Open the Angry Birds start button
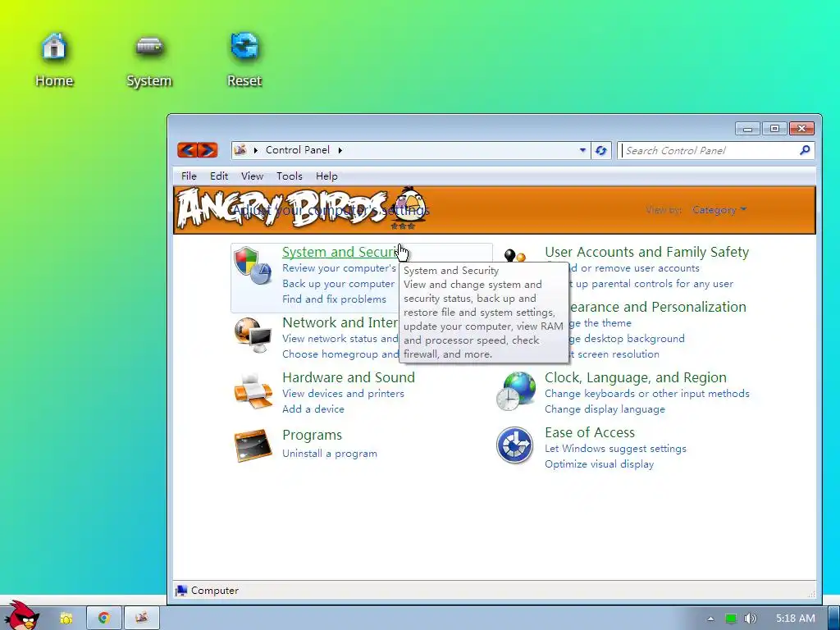Viewport: 840px width, 630px height. click(x=21, y=616)
